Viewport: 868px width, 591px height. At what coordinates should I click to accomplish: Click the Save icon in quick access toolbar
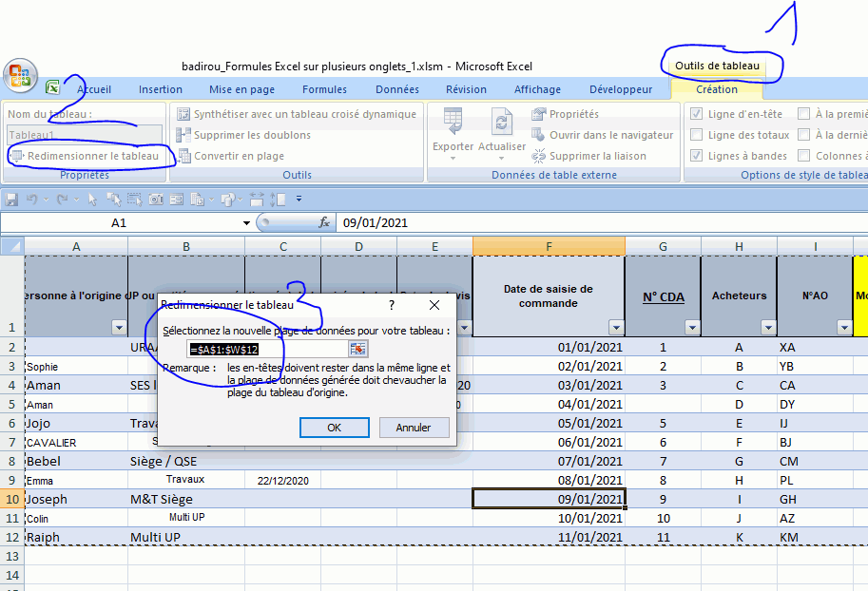pos(12,200)
